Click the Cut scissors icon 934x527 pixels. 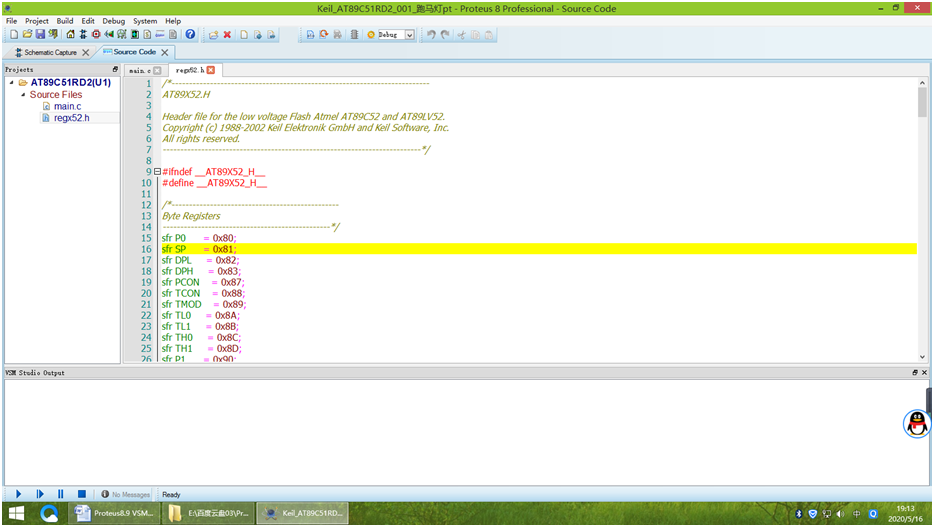point(462,35)
